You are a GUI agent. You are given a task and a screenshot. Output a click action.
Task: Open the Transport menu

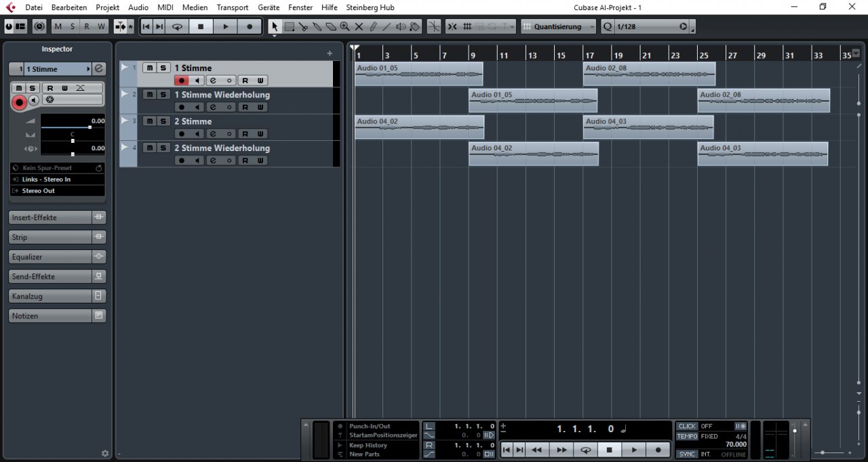pos(233,7)
